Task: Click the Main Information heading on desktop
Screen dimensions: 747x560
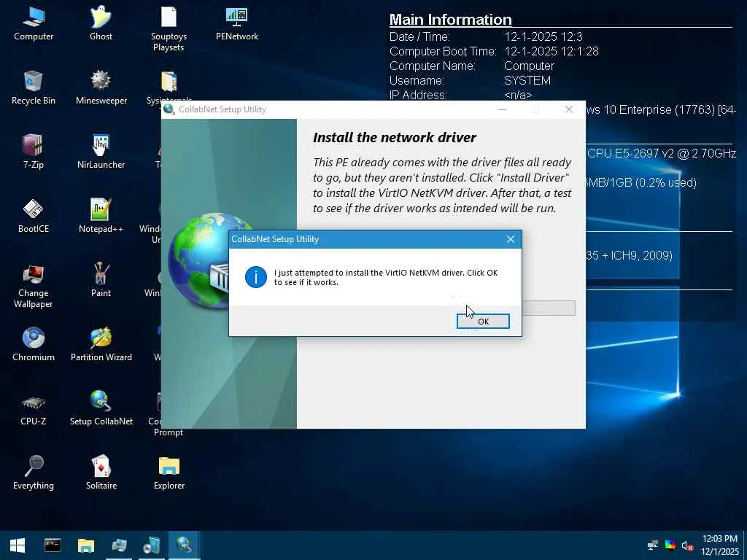Action: [450, 20]
